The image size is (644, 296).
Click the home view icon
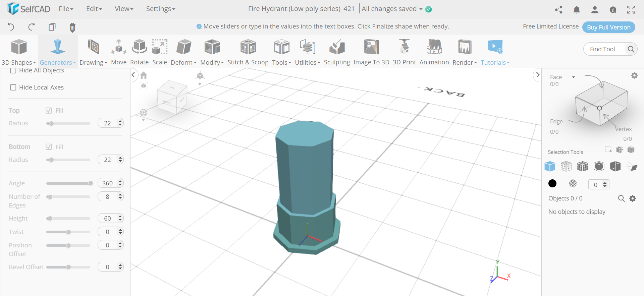tap(144, 75)
